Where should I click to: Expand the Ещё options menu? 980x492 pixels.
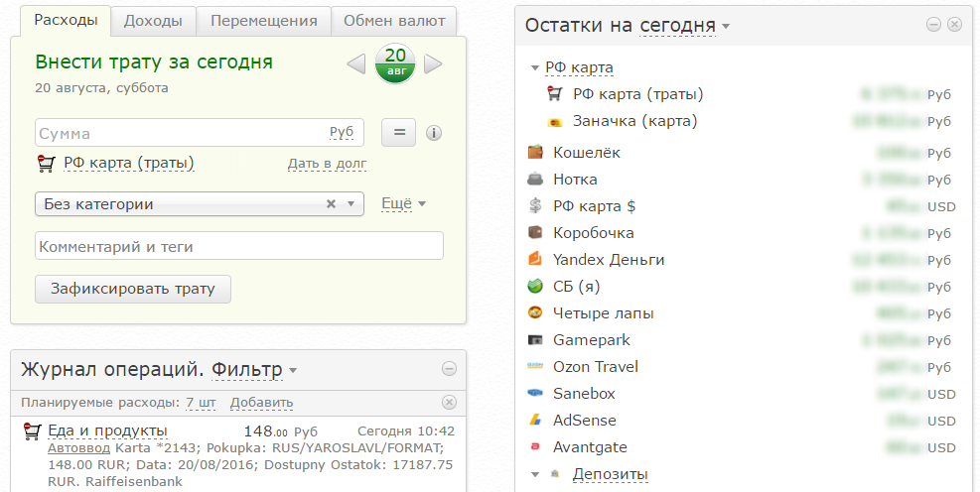(x=404, y=203)
